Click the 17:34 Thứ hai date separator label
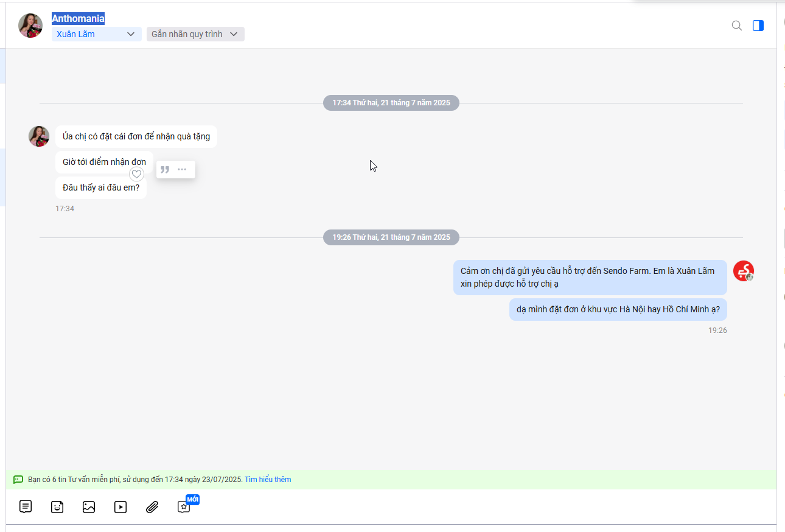 click(391, 103)
